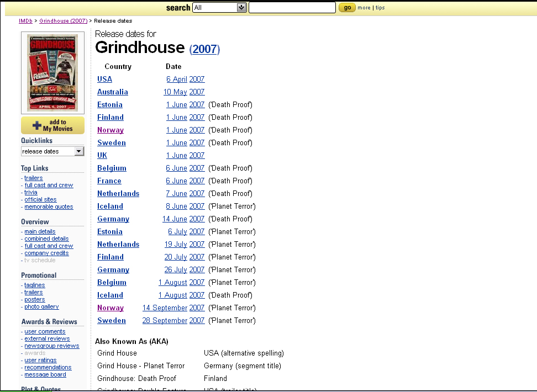Select 'USA (alternative spelling)' text
The height and width of the screenshot is (392, 537).
[244, 353]
